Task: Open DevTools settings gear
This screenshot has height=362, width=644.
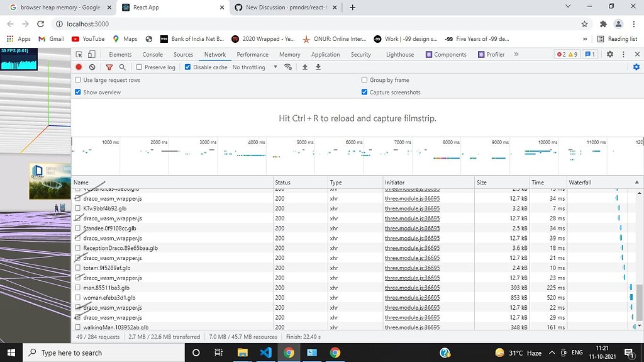Action: point(610,54)
